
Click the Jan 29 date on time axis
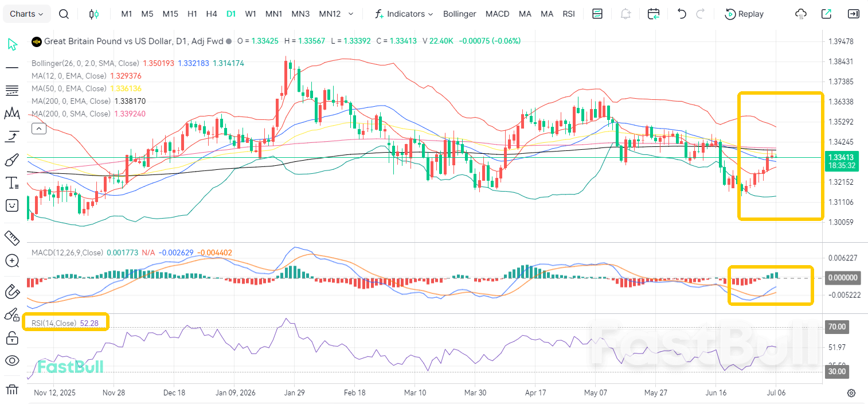point(294,393)
